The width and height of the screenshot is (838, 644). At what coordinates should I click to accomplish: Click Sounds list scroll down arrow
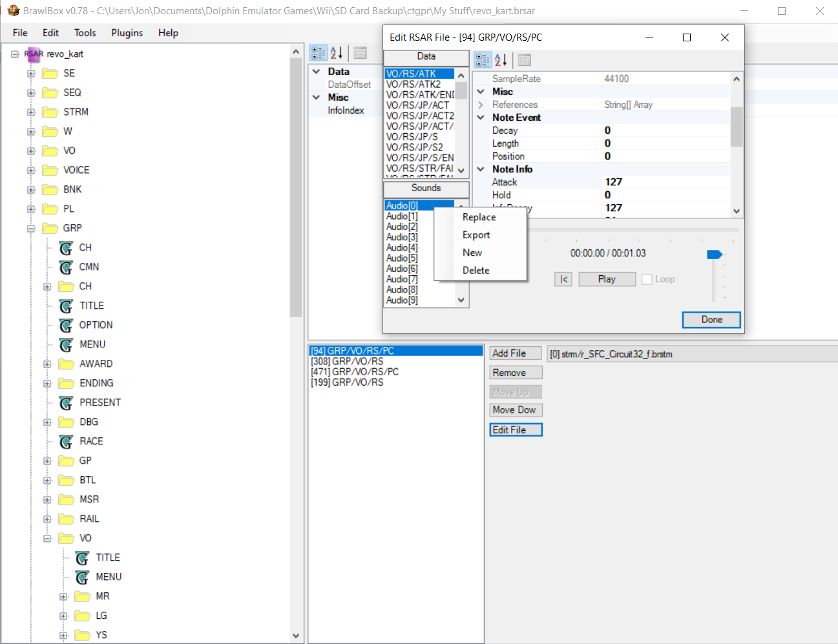coord(461,300)
